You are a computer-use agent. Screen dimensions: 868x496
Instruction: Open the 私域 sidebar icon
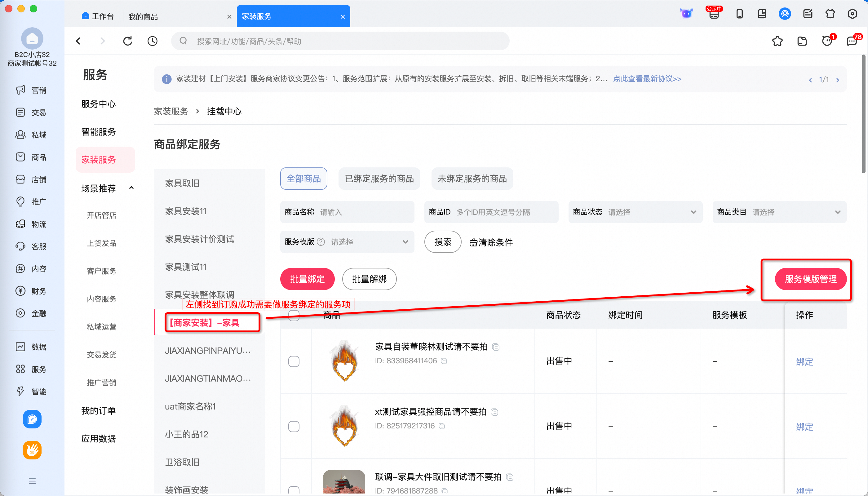tap(20, 135)
